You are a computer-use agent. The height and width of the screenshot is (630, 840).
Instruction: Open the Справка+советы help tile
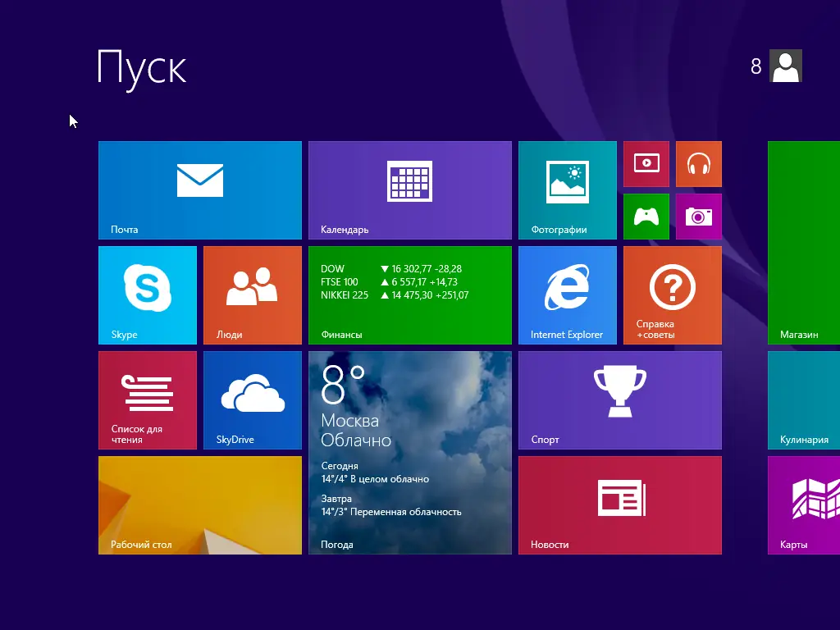tap(673, 295)
